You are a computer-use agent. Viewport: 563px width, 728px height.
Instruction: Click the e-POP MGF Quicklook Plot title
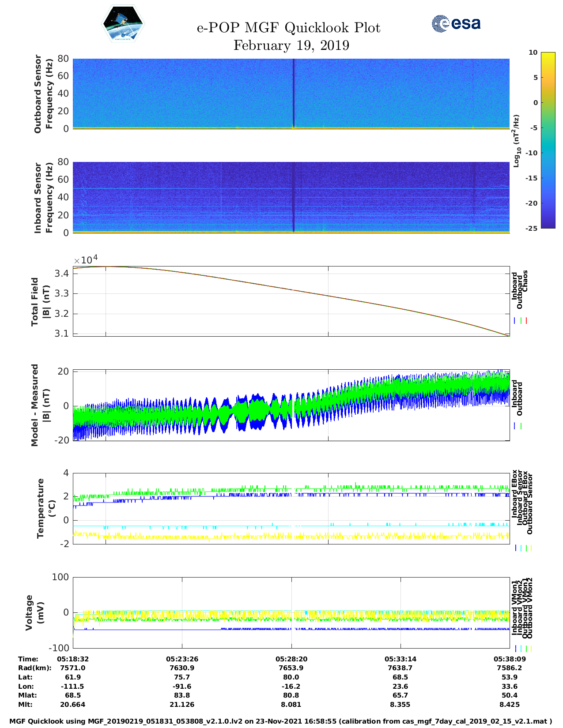(288, 28)
